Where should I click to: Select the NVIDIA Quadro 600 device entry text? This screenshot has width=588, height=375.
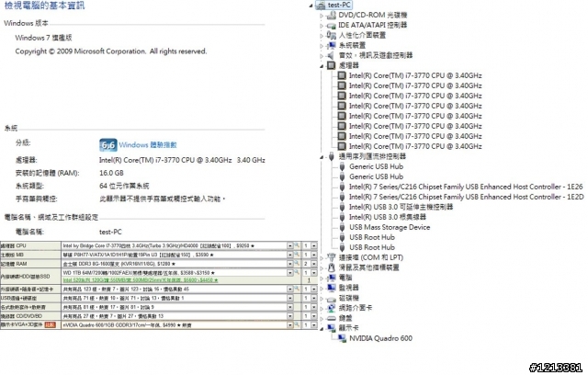(x=380, y=338)
